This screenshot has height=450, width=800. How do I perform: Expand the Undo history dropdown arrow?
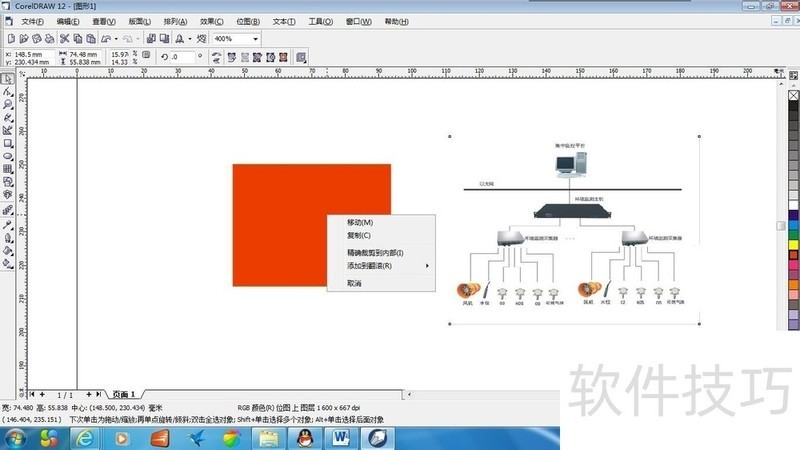coord(119,39)
